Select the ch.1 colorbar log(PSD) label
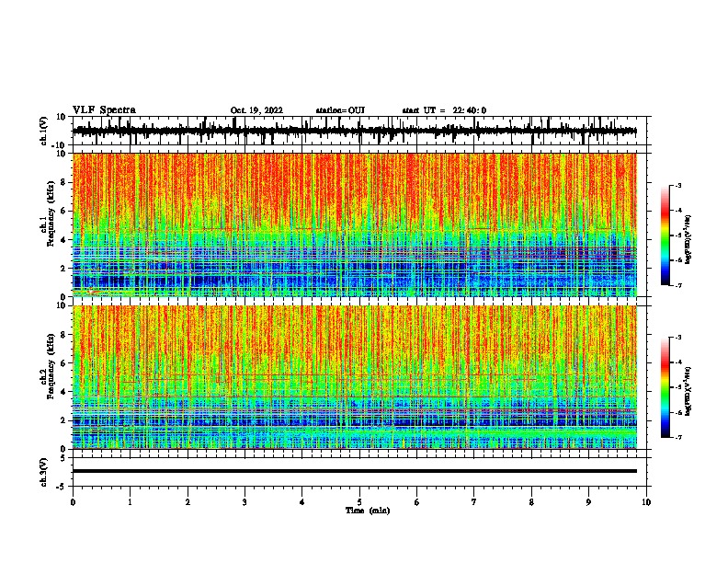 pyautogui.click(x=688, y=239)
